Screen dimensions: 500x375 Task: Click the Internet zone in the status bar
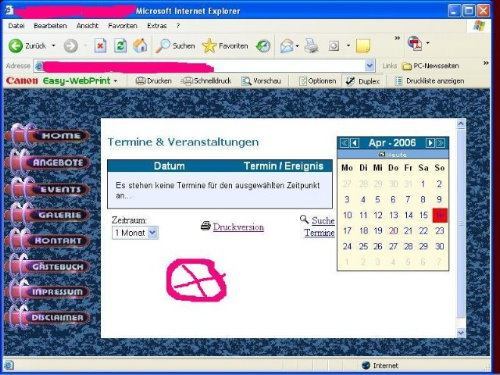tap(380, 366)
